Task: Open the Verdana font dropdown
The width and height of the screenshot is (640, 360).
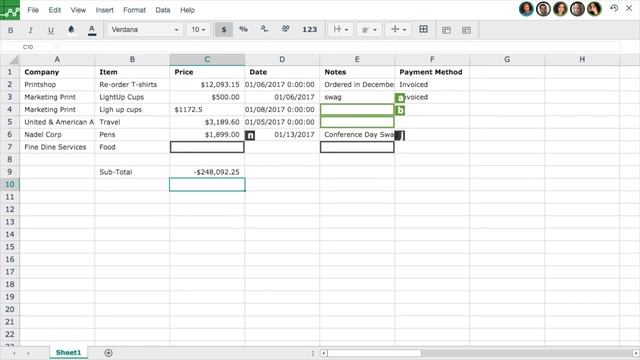Action: pos(145,30)
